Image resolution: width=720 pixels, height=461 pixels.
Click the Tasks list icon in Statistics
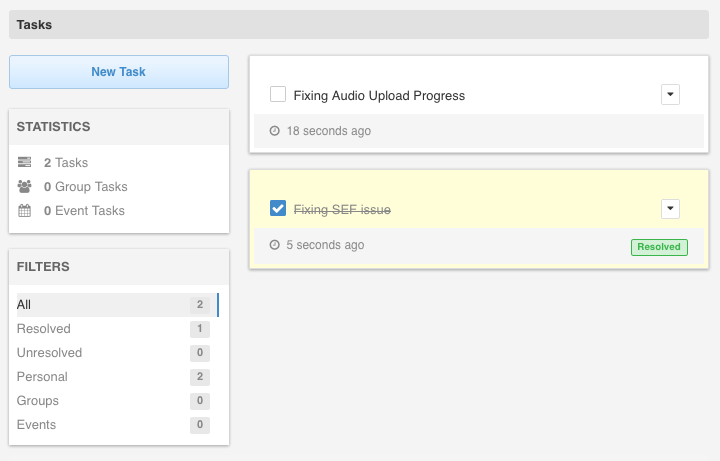coord(25,162)
